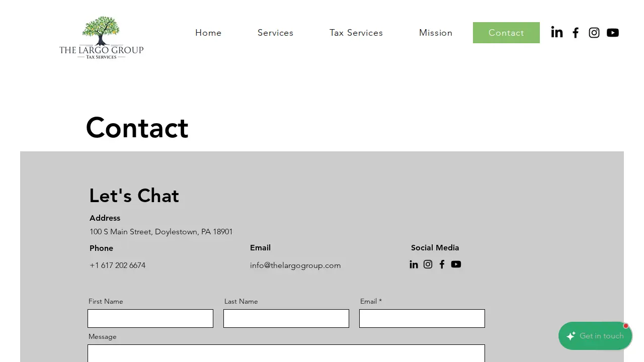Go to the Home menu item
The width and height of the screenshot is (644, 362).
[208, 33]
